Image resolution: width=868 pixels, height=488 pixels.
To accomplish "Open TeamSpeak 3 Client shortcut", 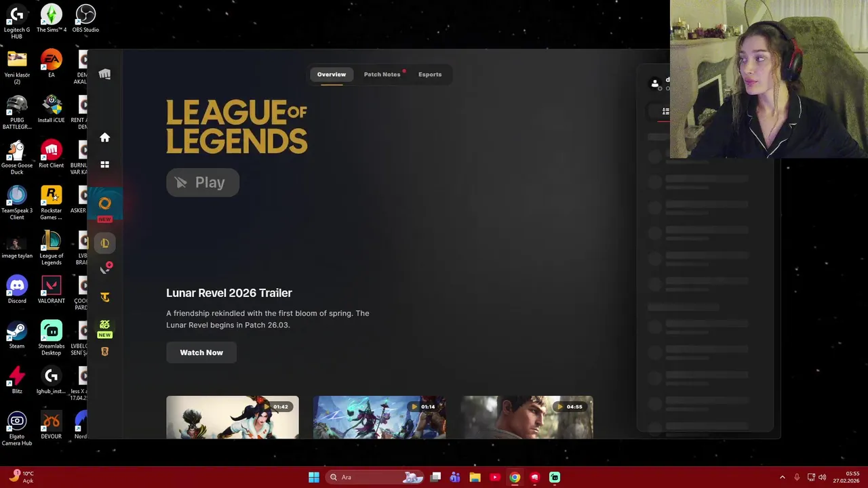I will coord(17,203).
